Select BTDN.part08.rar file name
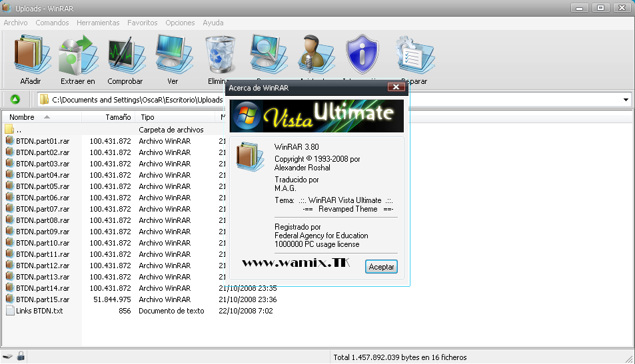 [43, 220]
